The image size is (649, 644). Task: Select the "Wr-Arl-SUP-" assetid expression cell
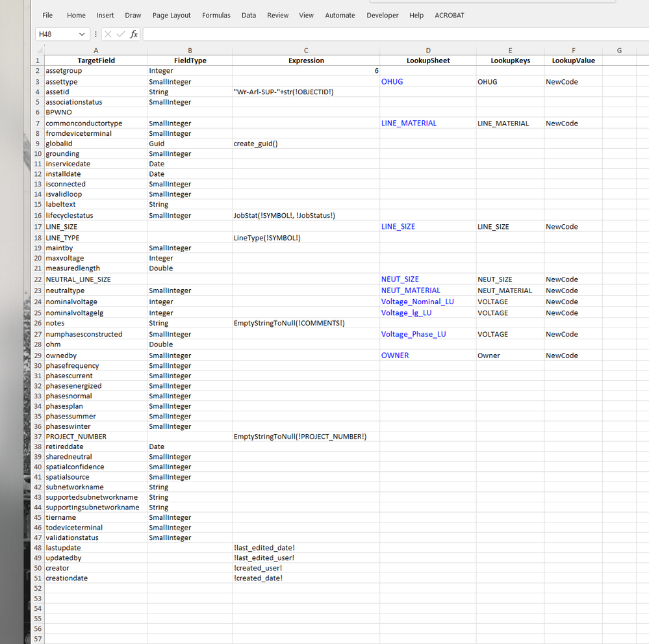(x=306, y=92)
